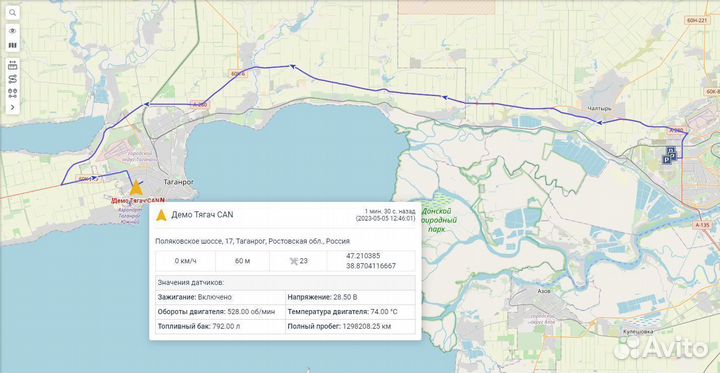The image size is (720, 373).
Task: Click the 60К-6 road badge near the route
Action: click(x=238, y=73)
